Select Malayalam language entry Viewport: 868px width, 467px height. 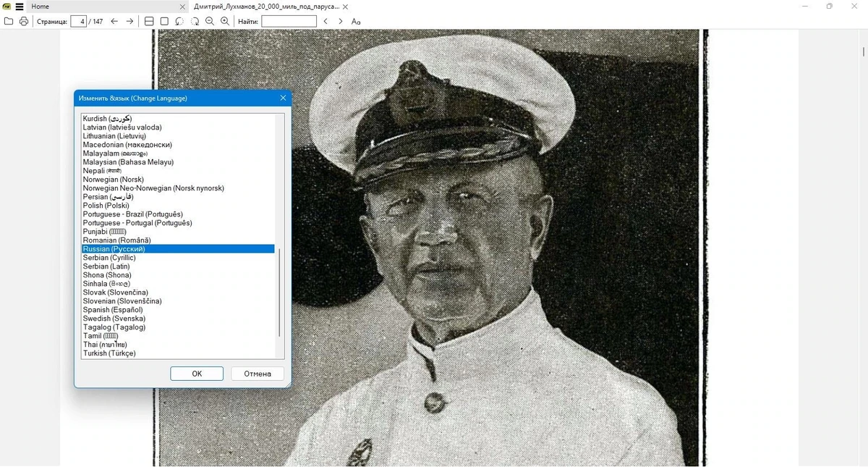click(x=178, y=153)
